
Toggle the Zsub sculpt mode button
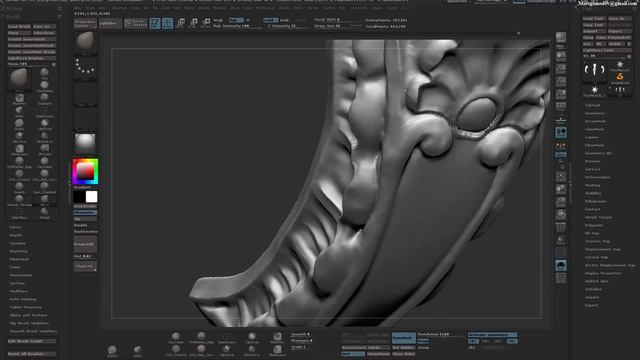pyautogui.click(x=284, y=20)
